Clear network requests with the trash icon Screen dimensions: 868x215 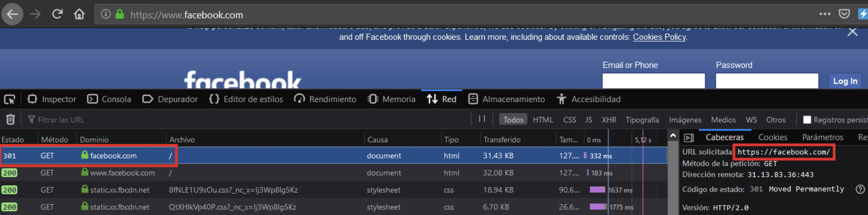10,119
